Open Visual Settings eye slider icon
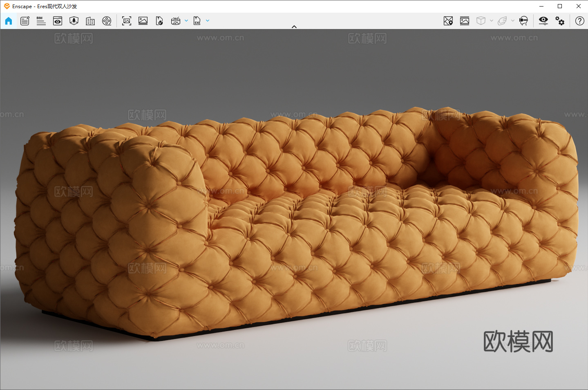The width and height of the screenshot is (588, 390). click(x=543, y=21)
